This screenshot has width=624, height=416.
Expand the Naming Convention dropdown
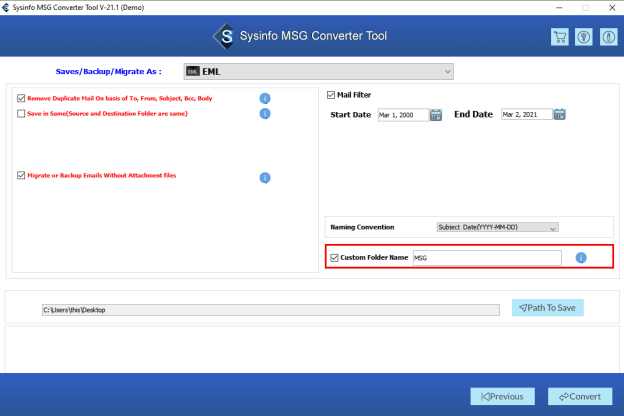(x=497, y=227)
